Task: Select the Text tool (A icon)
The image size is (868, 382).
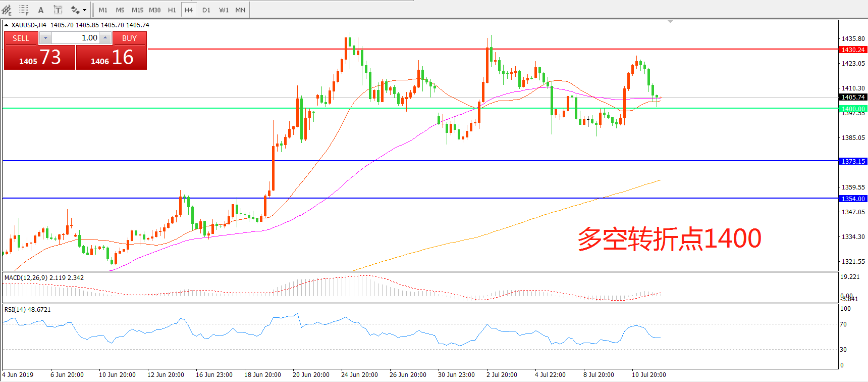Action: pos(41,10)
